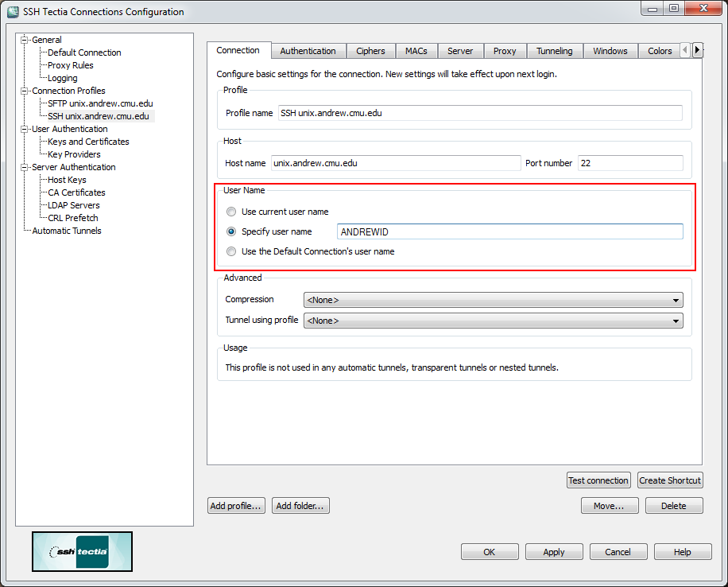728x587 pixels.
Task: Click the Test connection button
Action: pos(598,480)
